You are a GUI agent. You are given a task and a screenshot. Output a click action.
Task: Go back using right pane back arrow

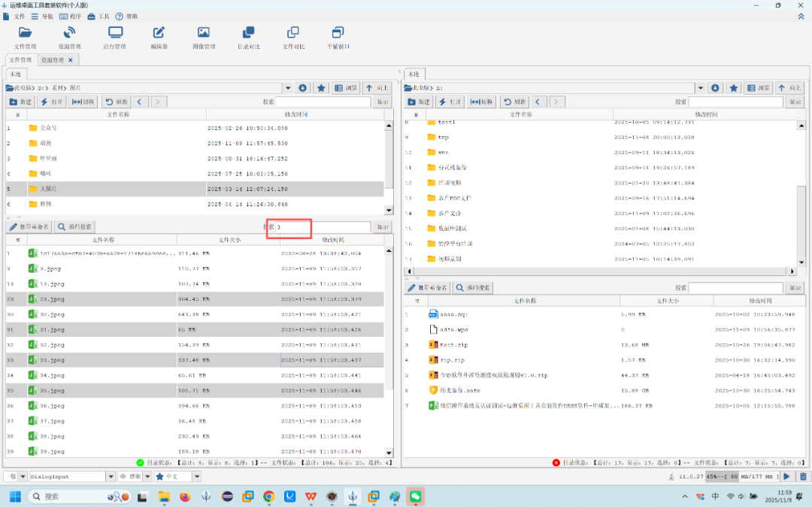click(538, 102)
